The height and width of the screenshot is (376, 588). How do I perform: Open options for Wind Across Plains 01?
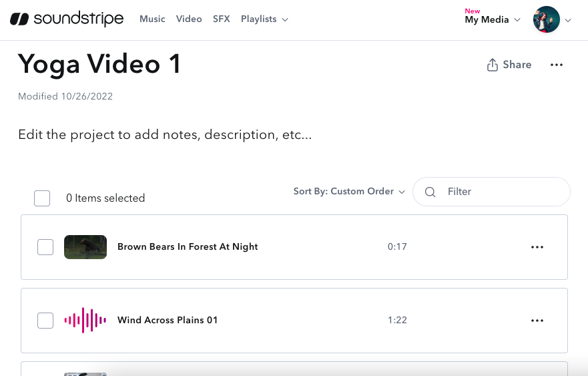click(x=537, y=321)
